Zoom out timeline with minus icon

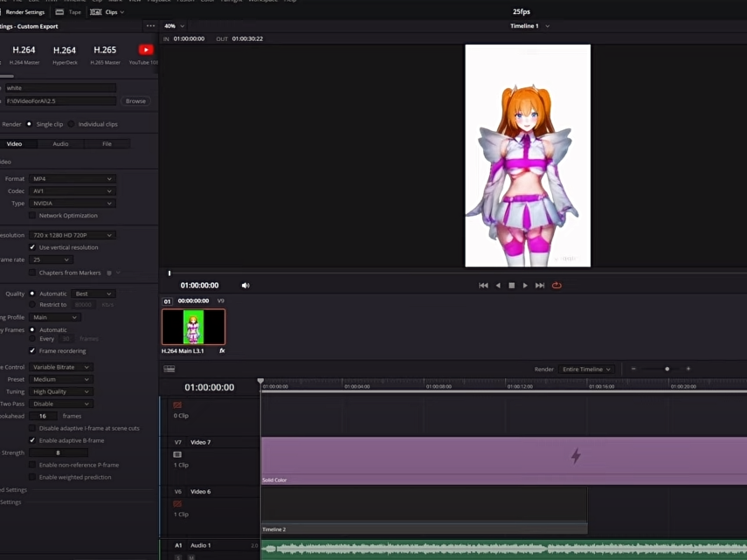pyautogui.click(x=633, y=369)
